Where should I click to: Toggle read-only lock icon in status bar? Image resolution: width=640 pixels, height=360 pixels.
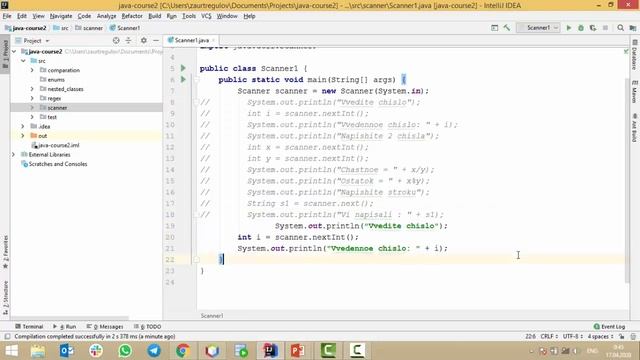[621, 336]
